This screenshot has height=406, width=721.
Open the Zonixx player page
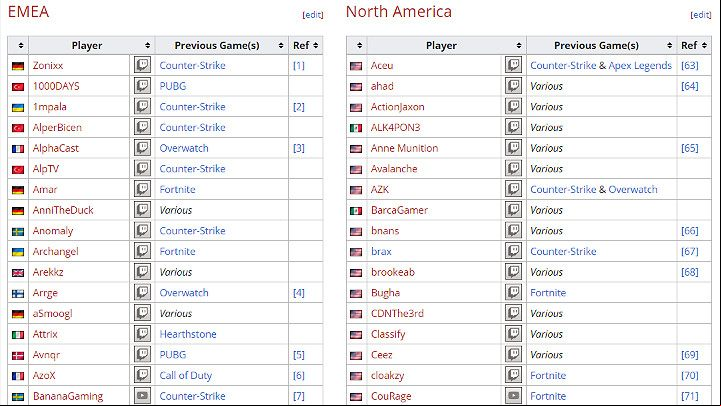point(48,65)
